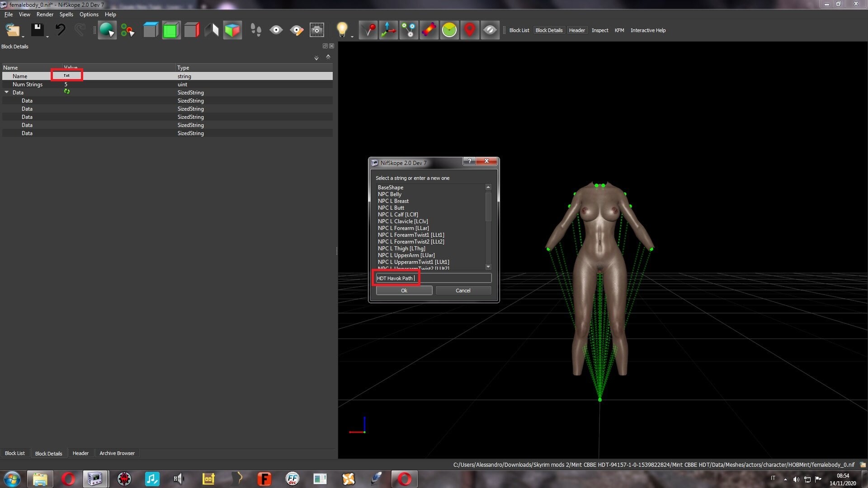Collapse the Data tree row
This screenshot has height=488, width=868.
(7, 92)
